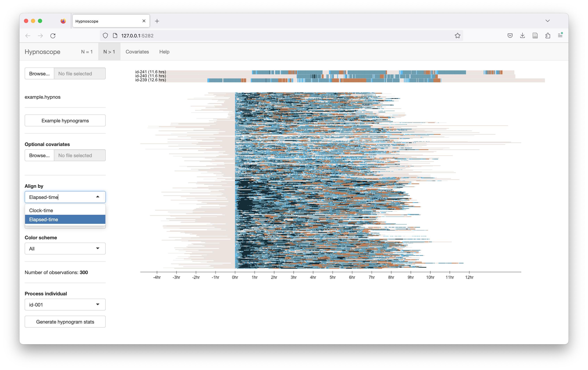Switch to the N = 1 tab
Viewport: 588px width, 370px height.
[87, 52]
